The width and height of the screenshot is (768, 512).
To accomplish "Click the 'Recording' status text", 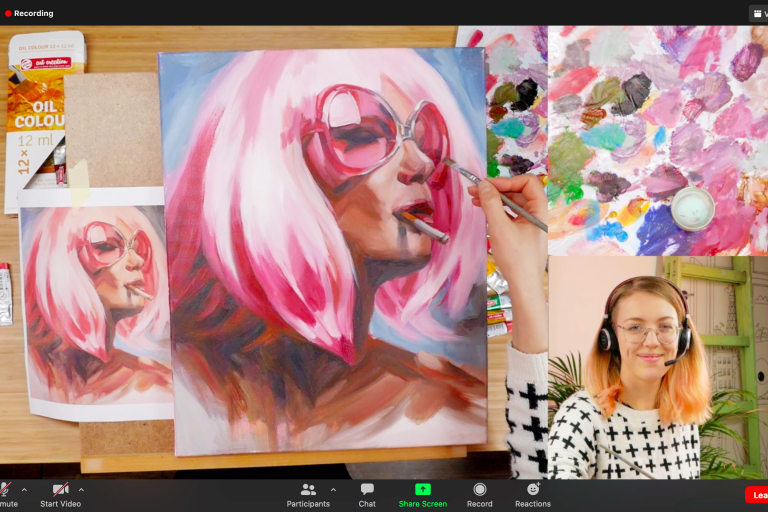I will [34, 14].
